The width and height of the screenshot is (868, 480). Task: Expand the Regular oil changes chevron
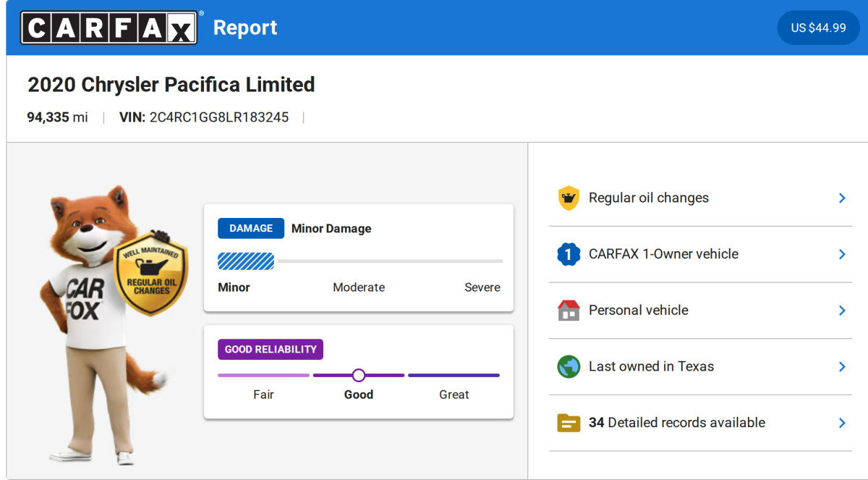[842, 198]
